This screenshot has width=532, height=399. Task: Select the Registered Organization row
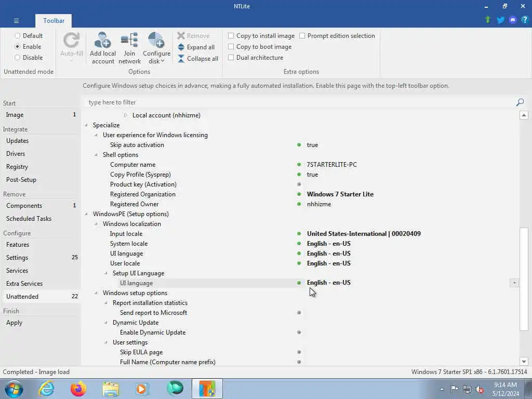[300, 194]
